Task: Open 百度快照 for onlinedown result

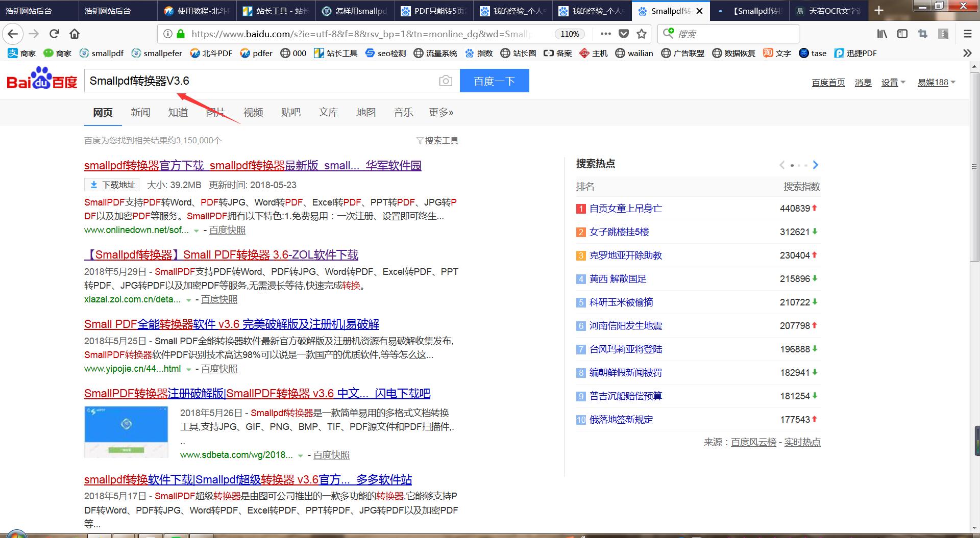Action: 227,230
